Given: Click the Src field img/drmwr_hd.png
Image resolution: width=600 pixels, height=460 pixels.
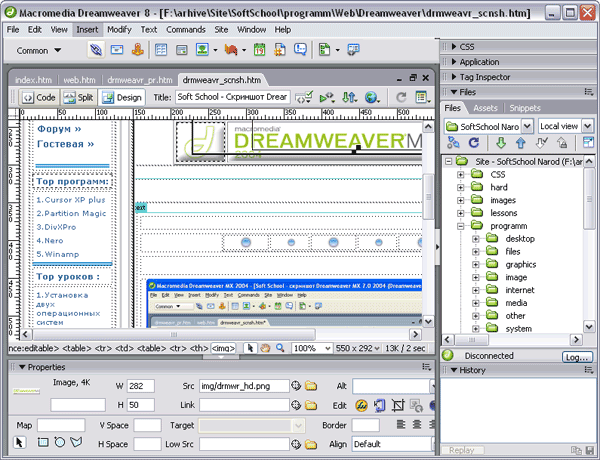Looking at the screenshot, I should tap(244, 386).
